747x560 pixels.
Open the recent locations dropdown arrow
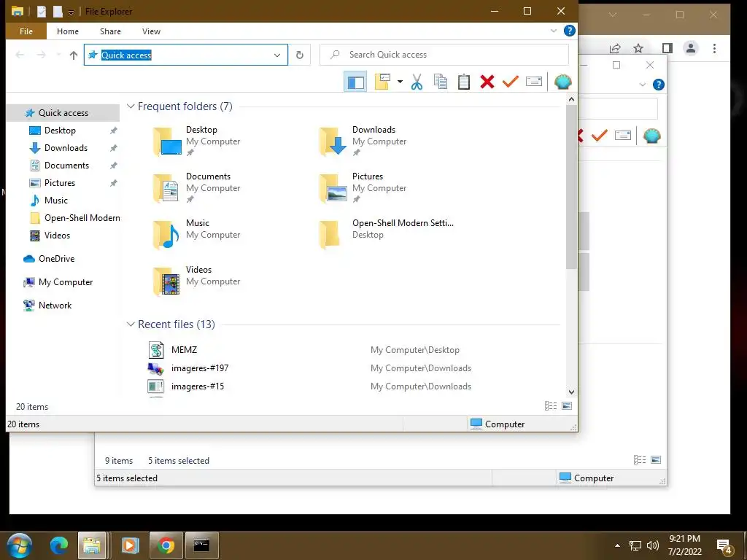(58, 55)
